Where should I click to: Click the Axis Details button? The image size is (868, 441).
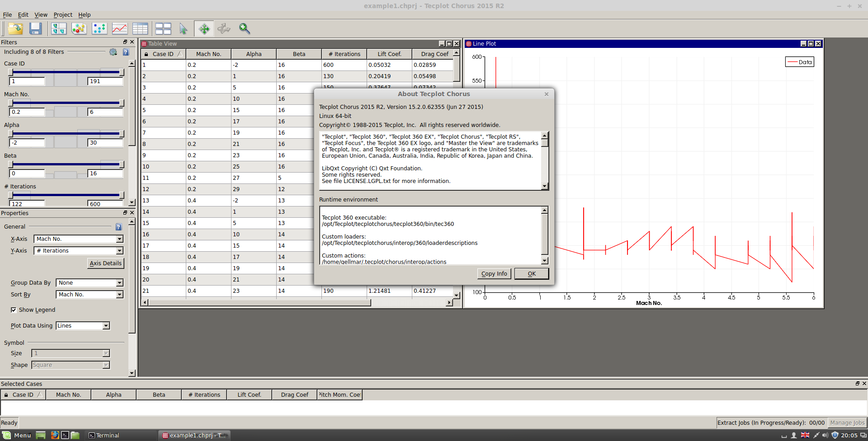pos(105,263)
